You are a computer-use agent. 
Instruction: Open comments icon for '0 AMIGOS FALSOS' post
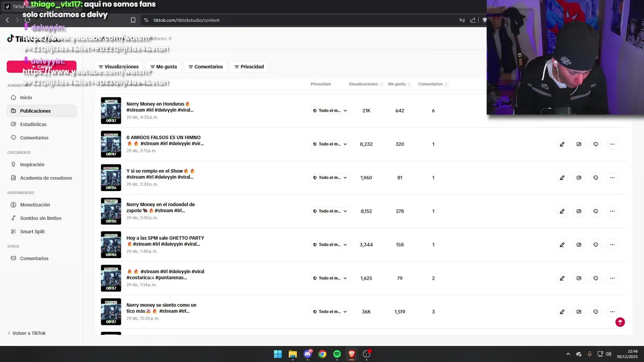pos(596,144)
